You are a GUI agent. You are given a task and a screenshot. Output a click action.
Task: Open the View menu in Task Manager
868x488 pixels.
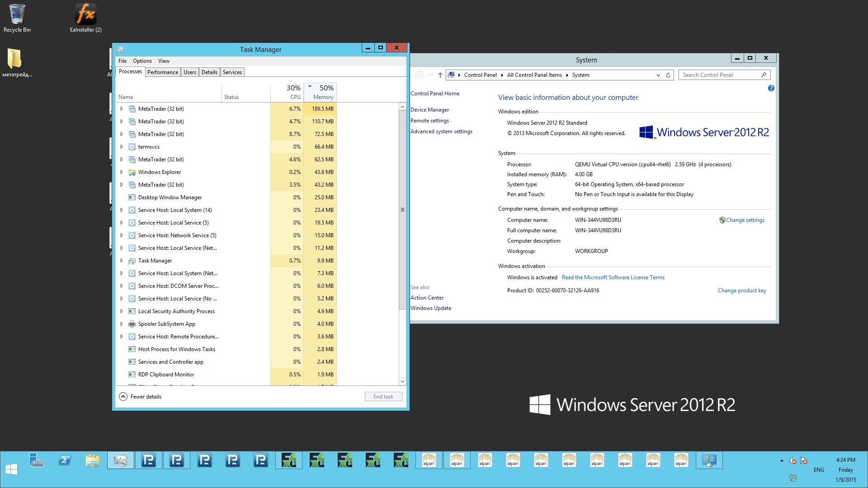tap(164, 61)
